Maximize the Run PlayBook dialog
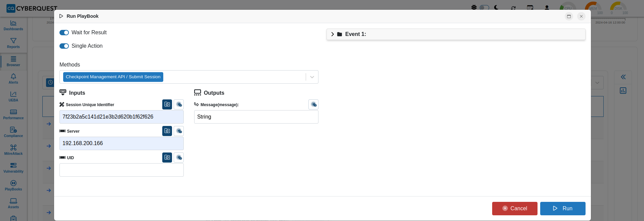 (569, 16)
